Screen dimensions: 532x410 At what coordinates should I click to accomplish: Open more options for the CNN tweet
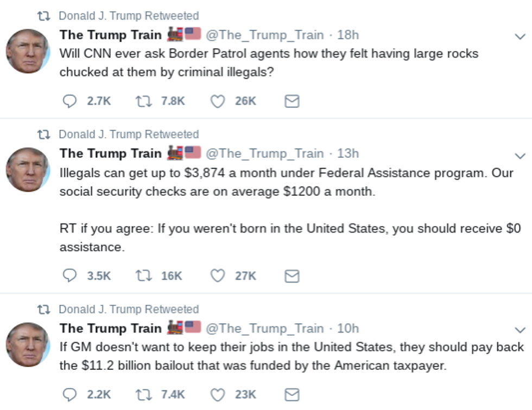(x=520, y=37)
